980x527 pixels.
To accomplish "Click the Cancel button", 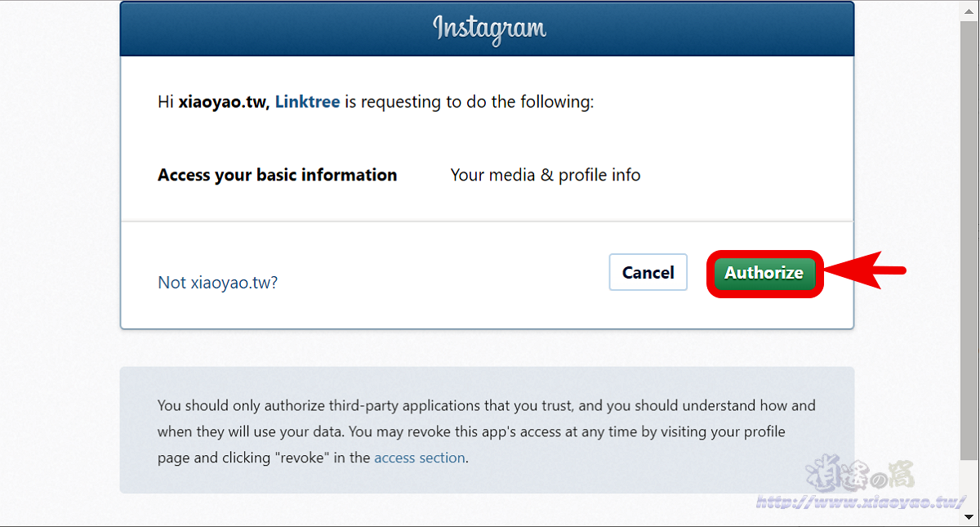I will tap(648, 273).
